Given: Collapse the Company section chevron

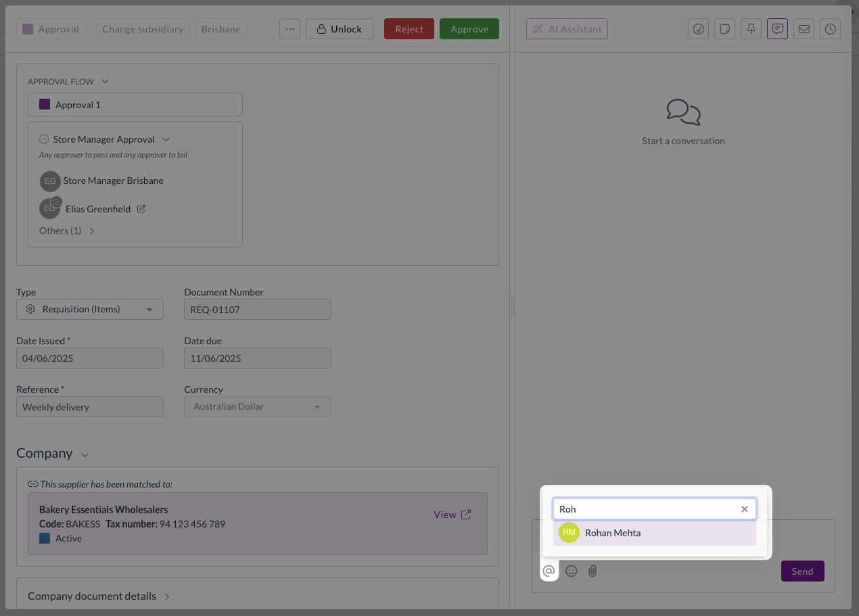Looking at the screenshot, I should [x=85, y=455].
